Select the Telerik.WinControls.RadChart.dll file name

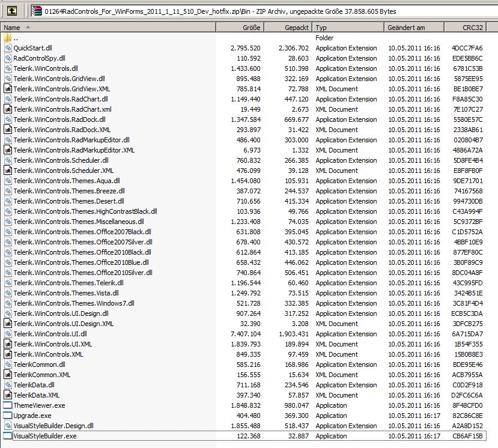[61, 99]
